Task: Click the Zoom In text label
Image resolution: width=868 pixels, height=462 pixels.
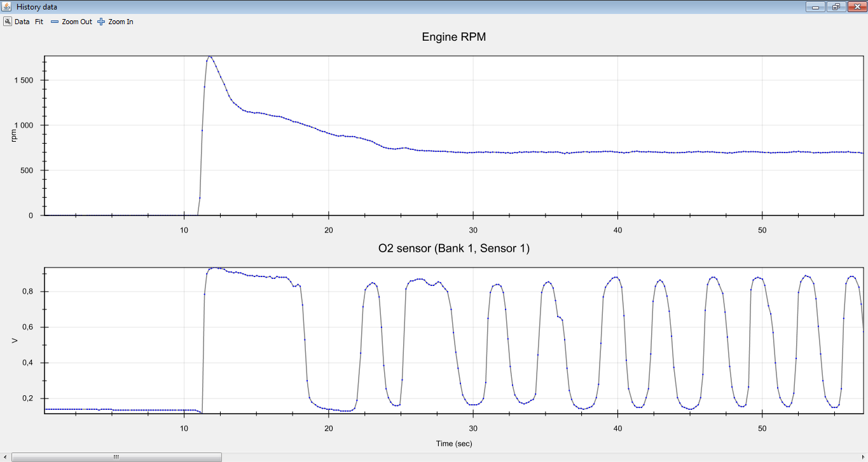Action: (x=121, y=22)
